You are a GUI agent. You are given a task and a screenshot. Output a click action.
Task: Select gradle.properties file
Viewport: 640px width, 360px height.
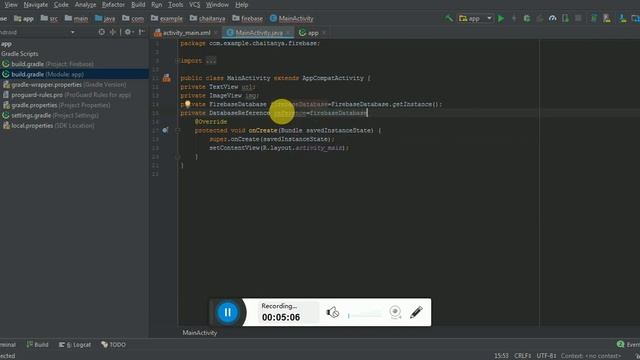click(x=56, y=105)
